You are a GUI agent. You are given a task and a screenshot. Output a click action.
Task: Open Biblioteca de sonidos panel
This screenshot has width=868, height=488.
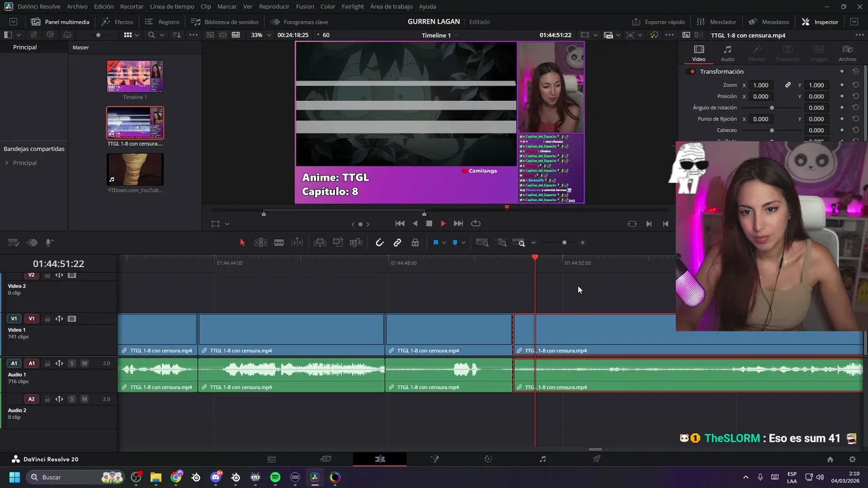(225, 22)
